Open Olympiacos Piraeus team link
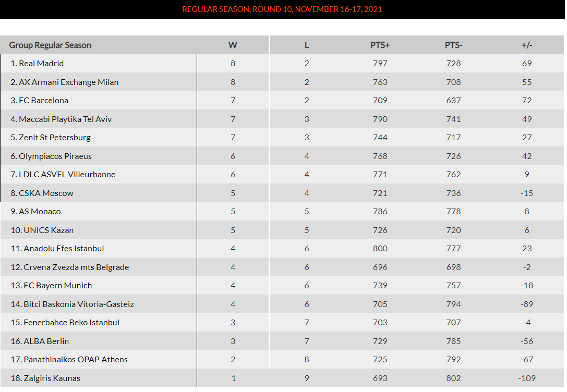The image size is (567, 392). 55,156
